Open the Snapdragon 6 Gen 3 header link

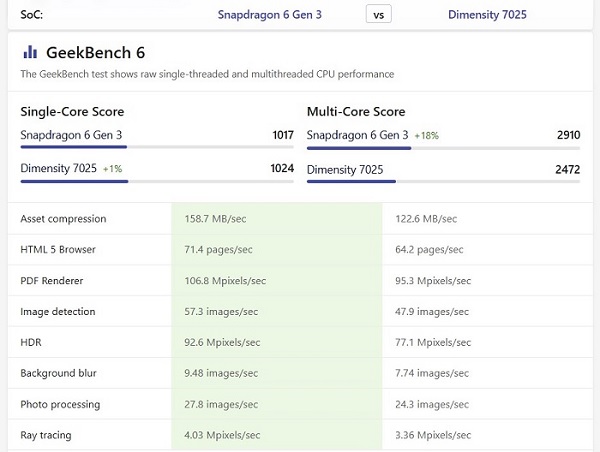pos(270,15)
